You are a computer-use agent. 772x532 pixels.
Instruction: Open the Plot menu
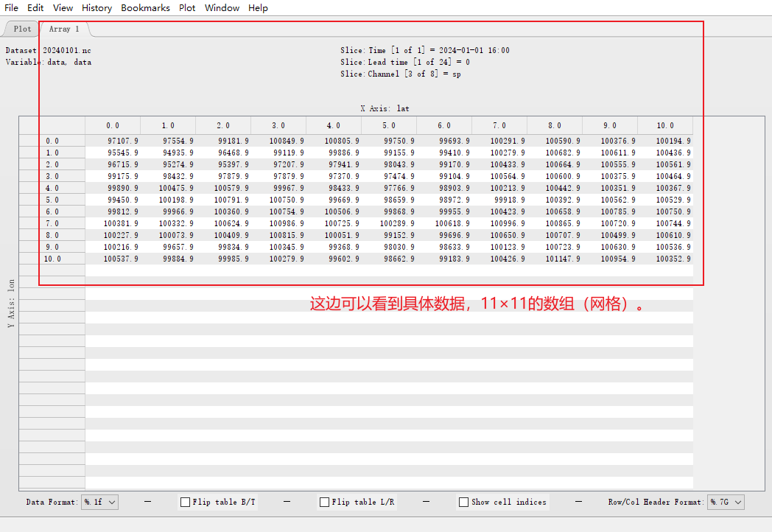click(x=186, y=8)
